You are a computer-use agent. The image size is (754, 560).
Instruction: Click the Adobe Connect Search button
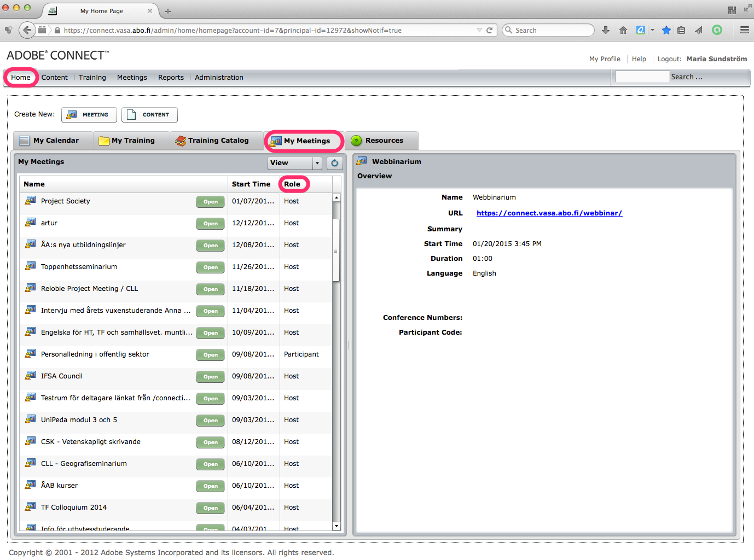click(687, 77)
